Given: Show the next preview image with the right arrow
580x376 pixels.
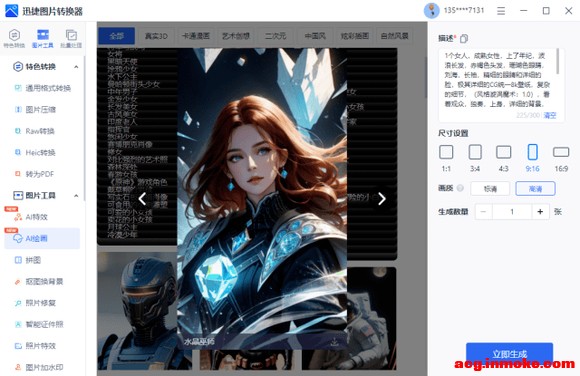Looking at the screenshot, I should 382,199.
